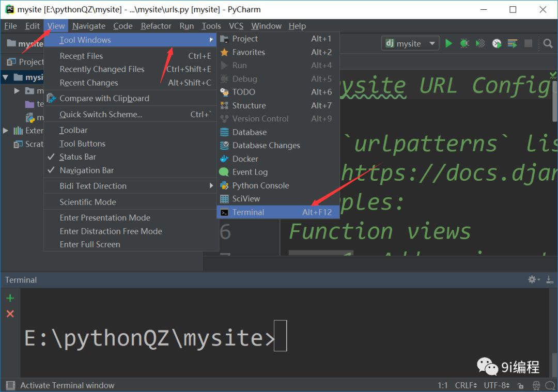The width and height of the screenshot is (558, 392).
Task: Click the inspector hector icon in status bar
Action: tap(536, 386)
